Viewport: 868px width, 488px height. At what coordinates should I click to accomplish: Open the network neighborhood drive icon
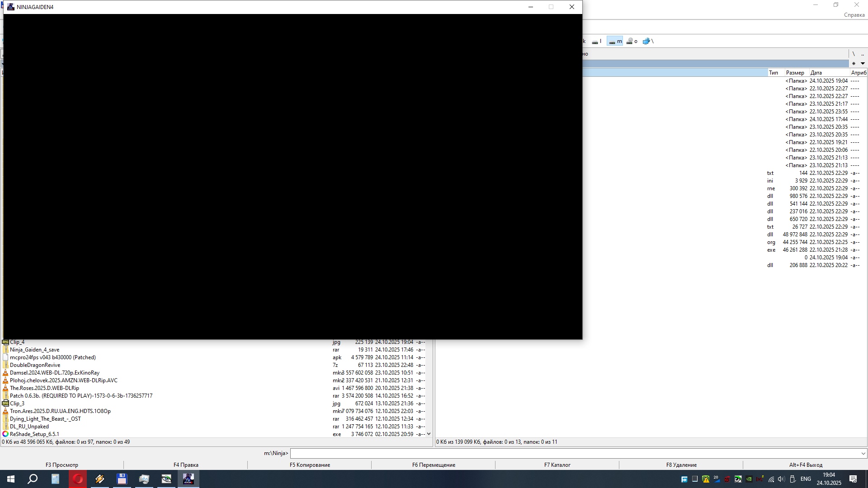tap(646, 41)
